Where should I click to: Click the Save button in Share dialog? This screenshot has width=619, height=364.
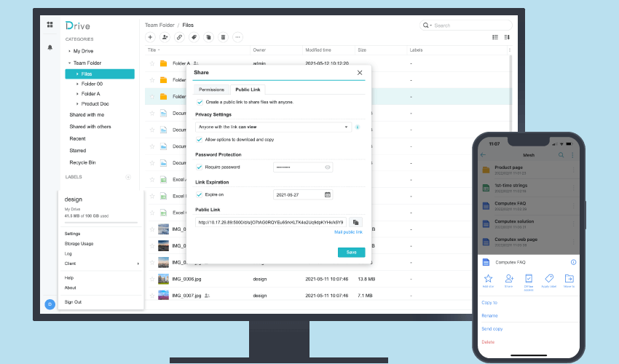coord(351,253)
